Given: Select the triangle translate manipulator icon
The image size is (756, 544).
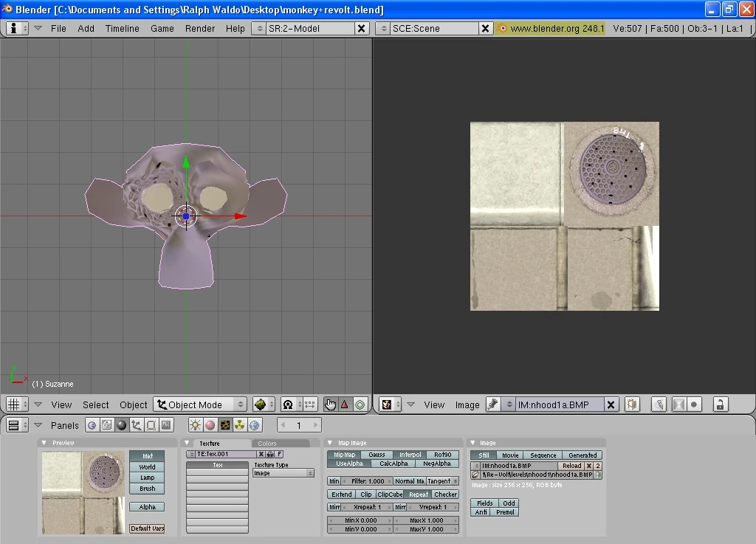Looking at the screenshot, I should coord(345,404).
